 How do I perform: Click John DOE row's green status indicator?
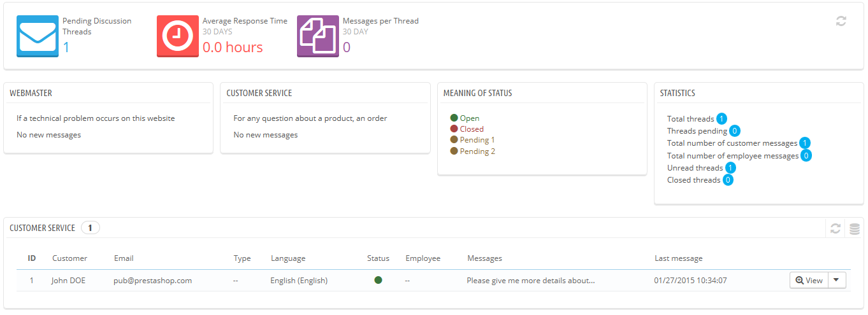point(378,280)
